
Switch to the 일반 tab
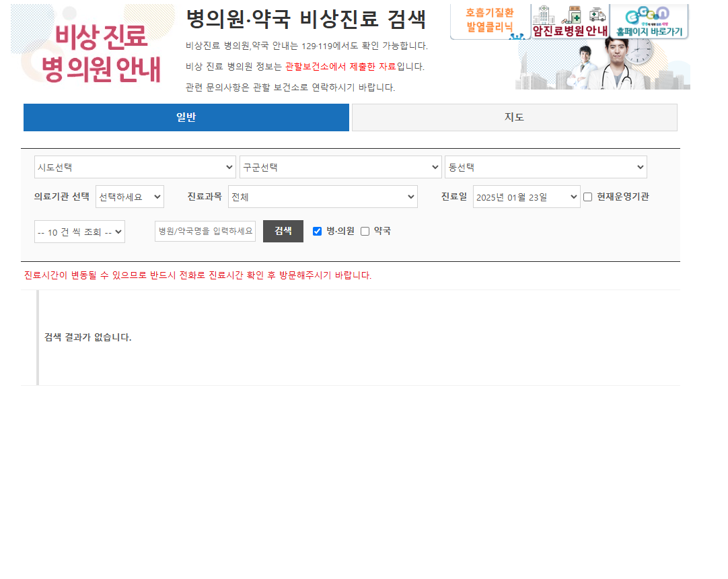pyautogui.click(x=186, y=118)
